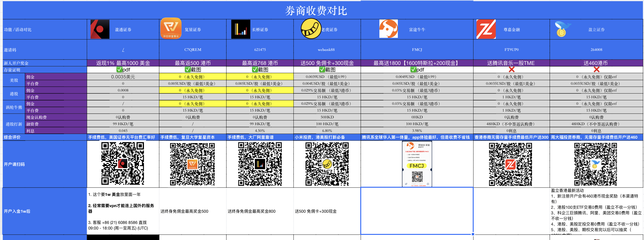Viewport: 644px width, 240px height.
Task: Select the webank88 invite code cell
Action: (326, 50)
